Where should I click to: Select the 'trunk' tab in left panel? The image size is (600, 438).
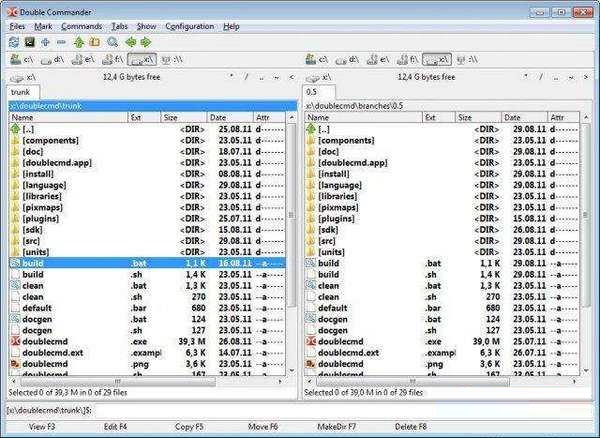coord(23,92)
